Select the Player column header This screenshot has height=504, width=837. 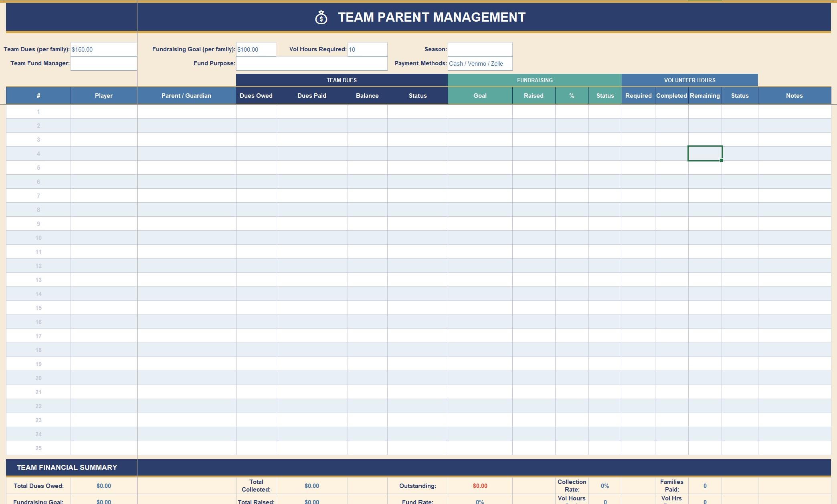tap(104, 96)
